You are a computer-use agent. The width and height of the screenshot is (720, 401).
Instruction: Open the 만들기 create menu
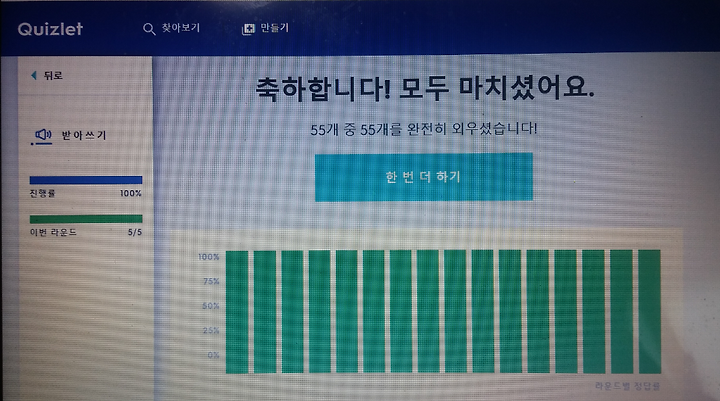[x=275, y=28]
